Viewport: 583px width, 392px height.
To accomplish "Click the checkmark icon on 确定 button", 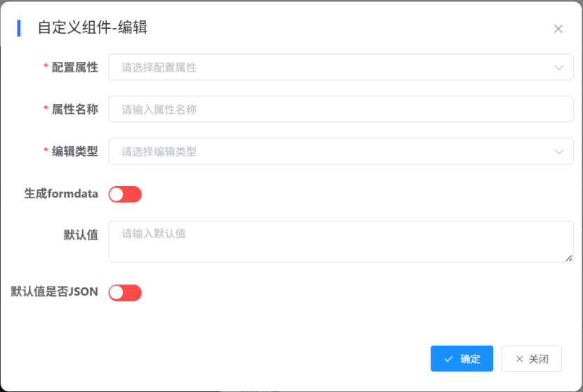I will click(x=448, y=359).
